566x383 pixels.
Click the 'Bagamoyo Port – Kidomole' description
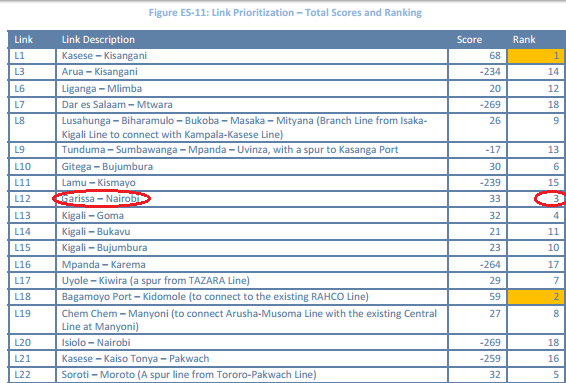215,297
